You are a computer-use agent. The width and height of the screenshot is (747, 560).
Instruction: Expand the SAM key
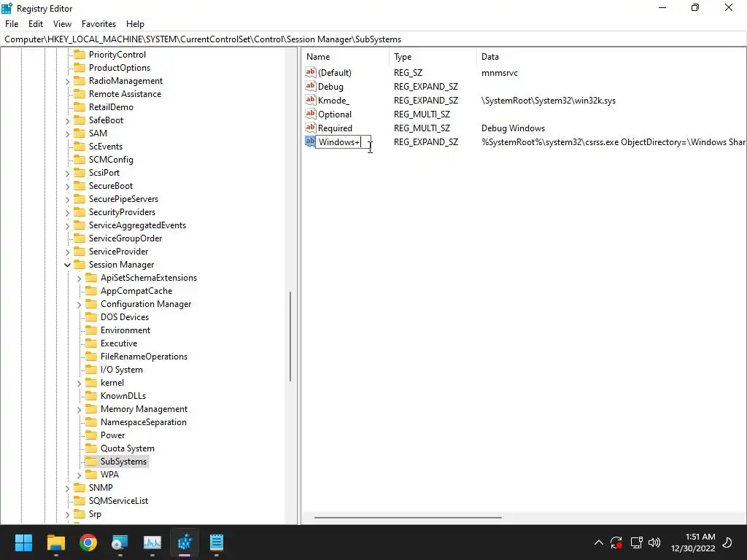[x=68, y=134]
